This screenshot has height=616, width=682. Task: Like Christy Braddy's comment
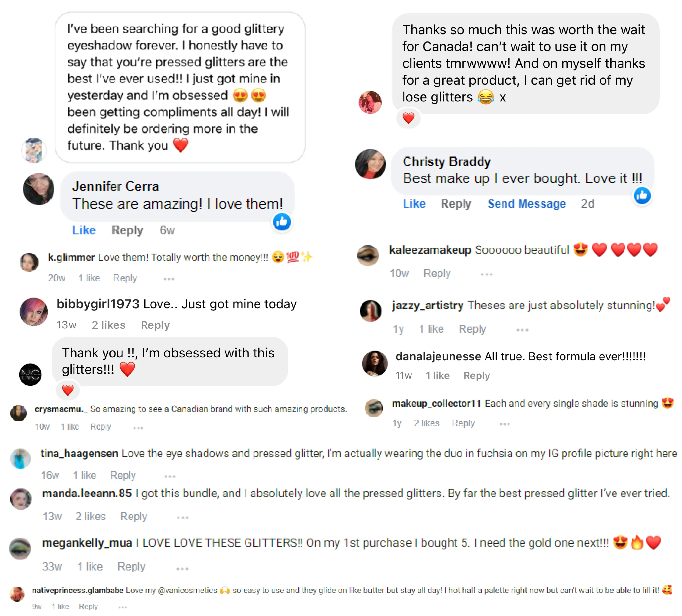(414, 204)
